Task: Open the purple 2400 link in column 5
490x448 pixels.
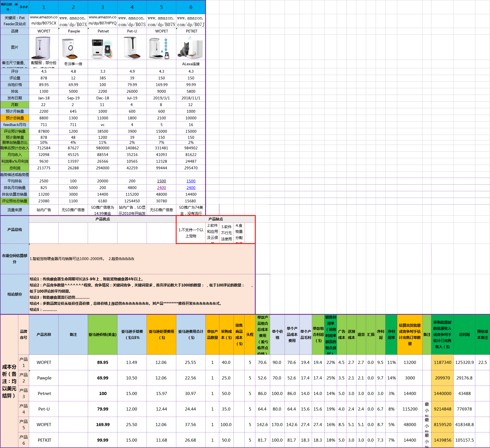Action: [162, 188]
